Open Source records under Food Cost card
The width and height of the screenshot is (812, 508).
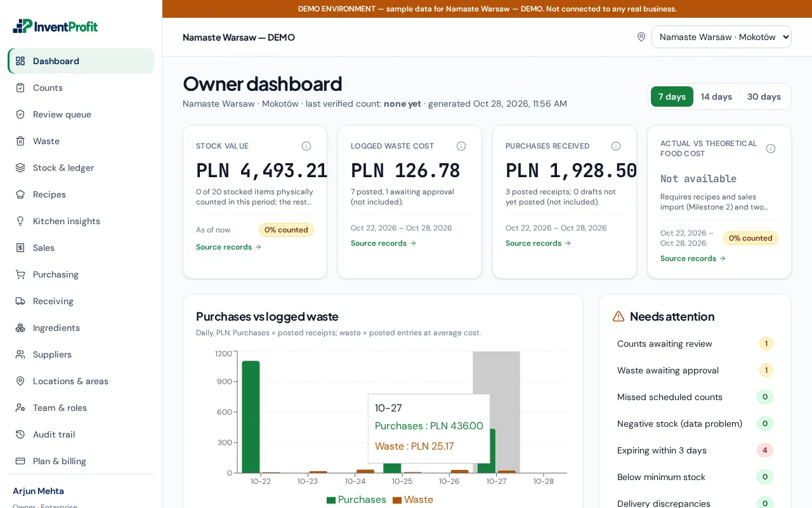693,258
